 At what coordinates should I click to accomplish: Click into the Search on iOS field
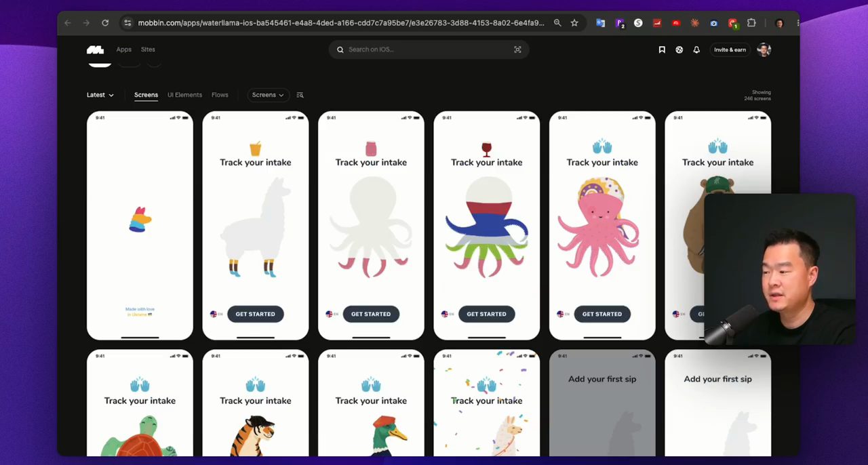pos(429,49)
